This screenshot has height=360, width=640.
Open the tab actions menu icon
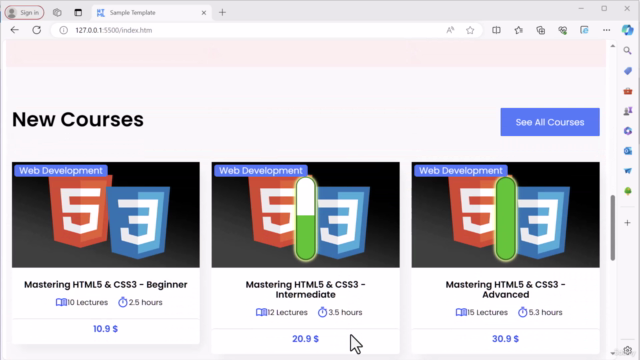point(78,13)
